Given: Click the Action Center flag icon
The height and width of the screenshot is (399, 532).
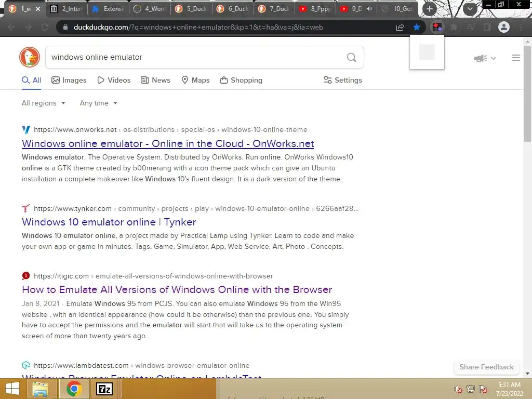Looking at the screenshot, I should coord(483,389).
